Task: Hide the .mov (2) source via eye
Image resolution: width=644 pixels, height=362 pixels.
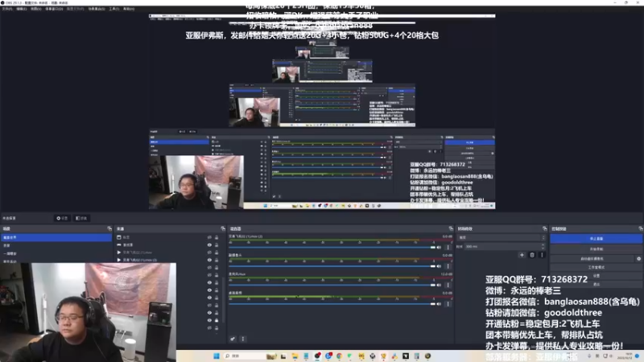Action: pos(209,260)
